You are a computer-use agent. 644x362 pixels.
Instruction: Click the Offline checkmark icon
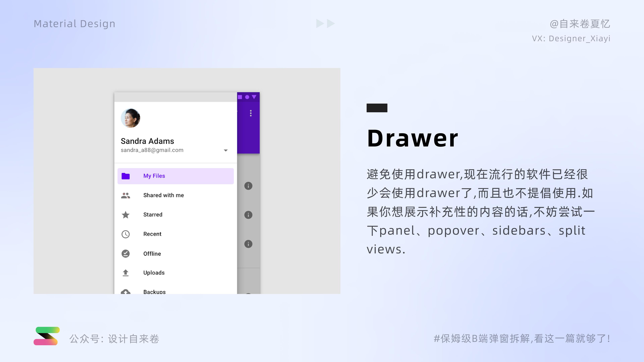[125, 254]
